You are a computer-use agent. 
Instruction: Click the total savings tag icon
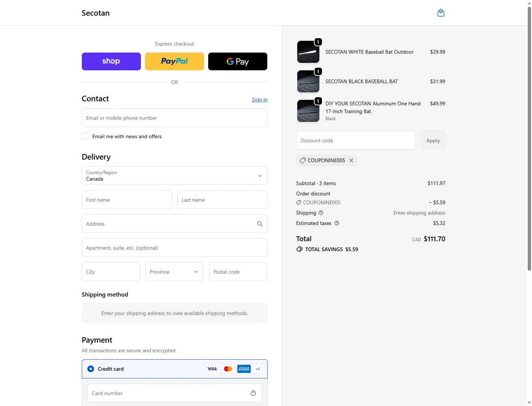point(299,249)
